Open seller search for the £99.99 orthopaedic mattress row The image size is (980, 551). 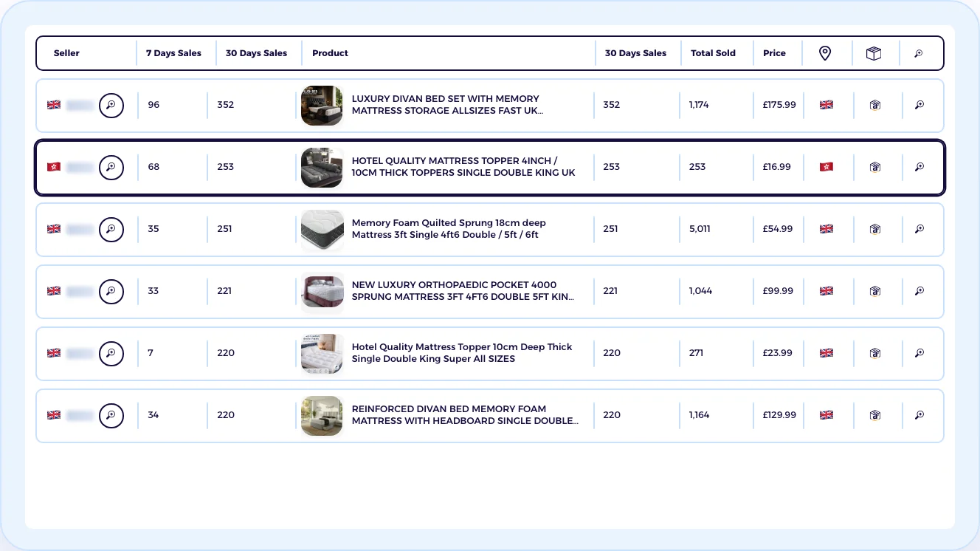(111, 291)
